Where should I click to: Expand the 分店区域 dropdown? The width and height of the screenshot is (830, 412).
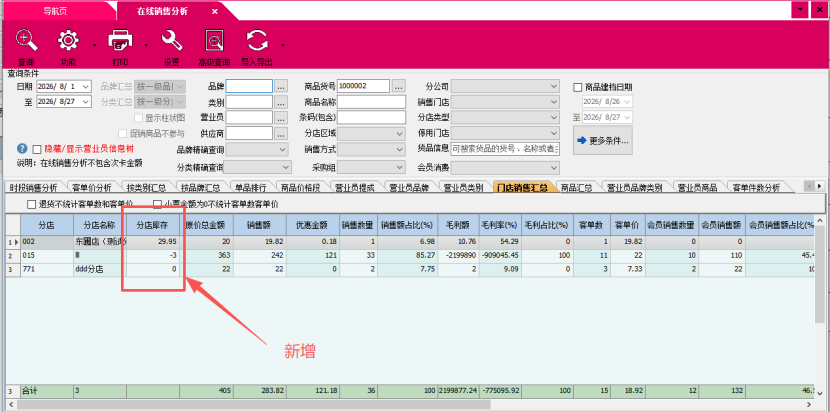pos(400,133)
